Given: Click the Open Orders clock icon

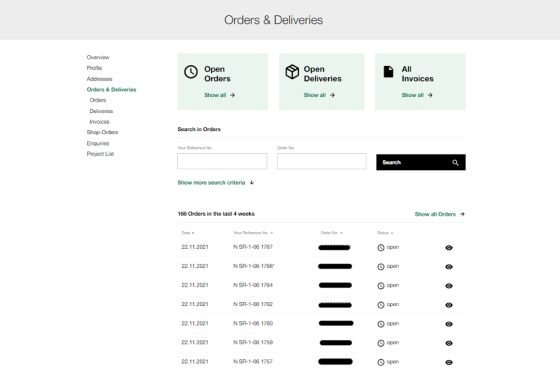Looking at the screenshot, I should (x=191, y=72).
